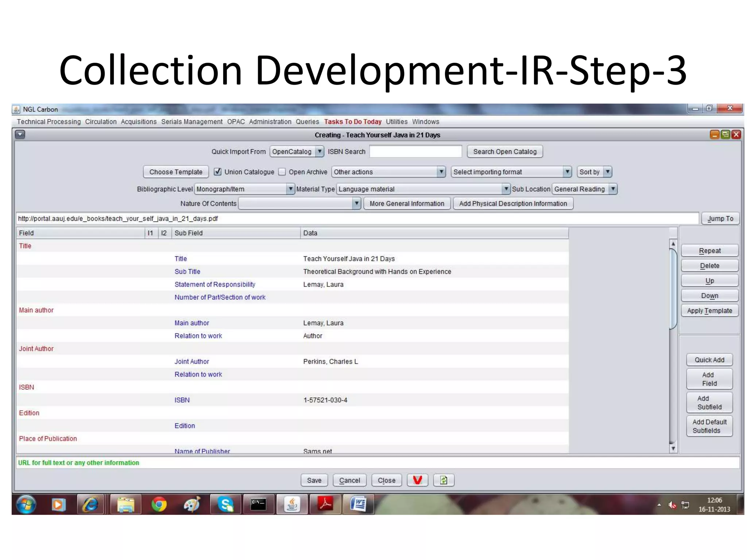Open the Windows menu

click(426, 121)
